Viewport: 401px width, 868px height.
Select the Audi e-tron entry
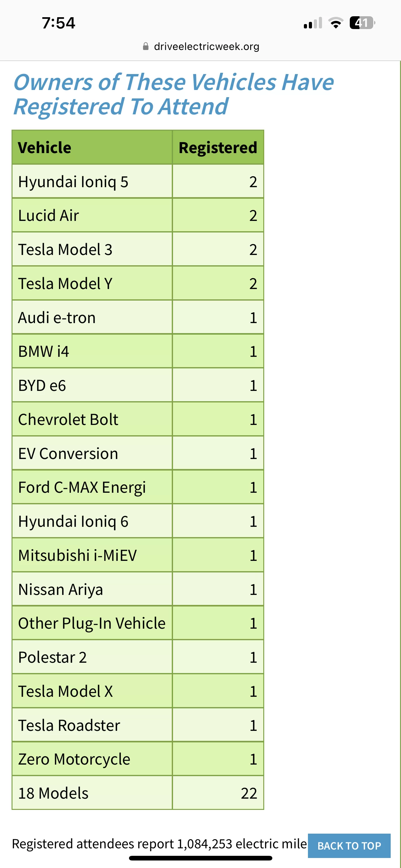click(x=138, y=317)
